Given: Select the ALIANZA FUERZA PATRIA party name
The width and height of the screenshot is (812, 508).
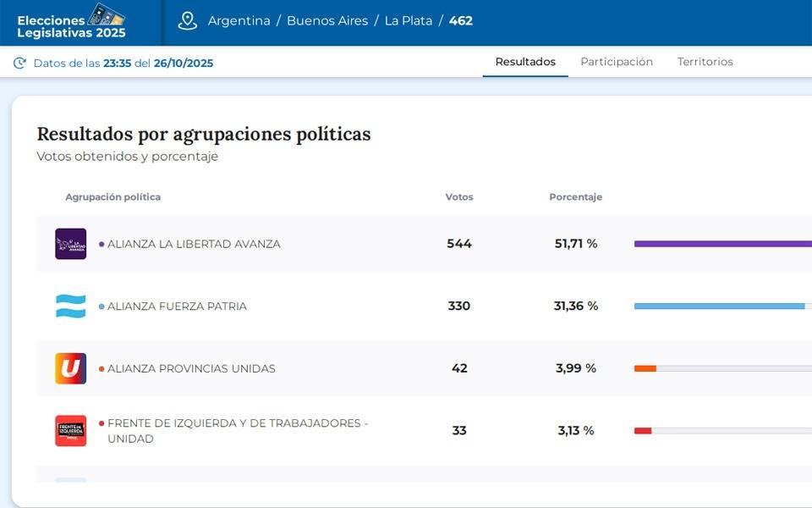Looking at the screenshot, I should (x=177, y=306).
